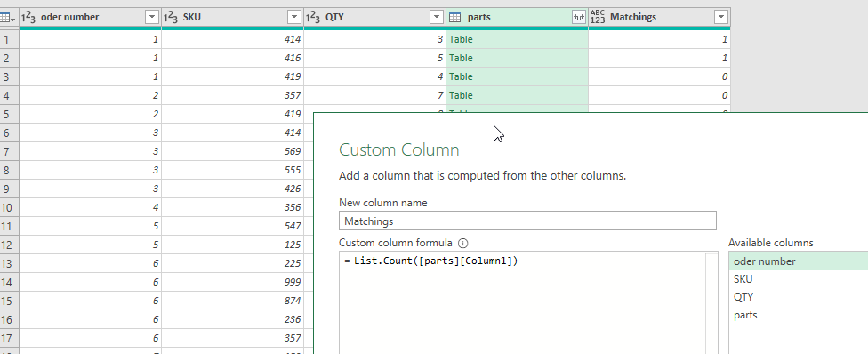868x354 pixels.
Task: Select the SKU column header
Action: 232,17
